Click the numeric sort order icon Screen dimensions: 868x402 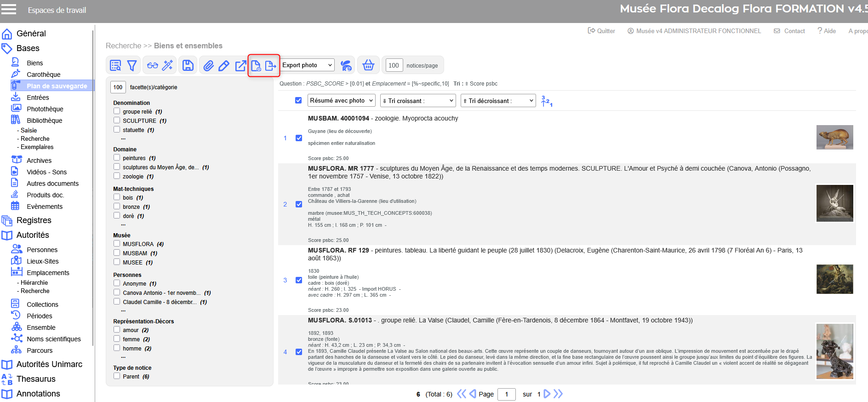(546, 101)
